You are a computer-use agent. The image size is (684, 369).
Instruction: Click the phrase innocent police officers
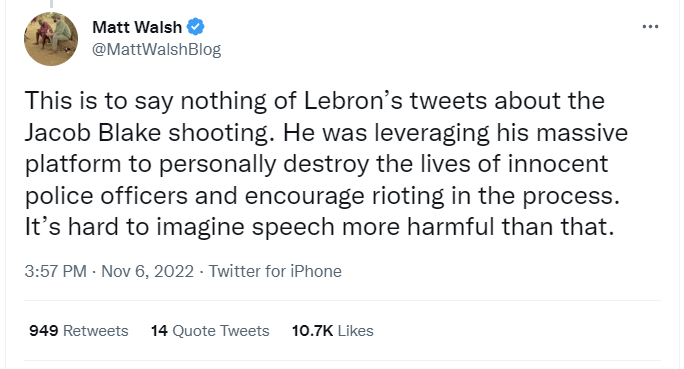[316, 180]
